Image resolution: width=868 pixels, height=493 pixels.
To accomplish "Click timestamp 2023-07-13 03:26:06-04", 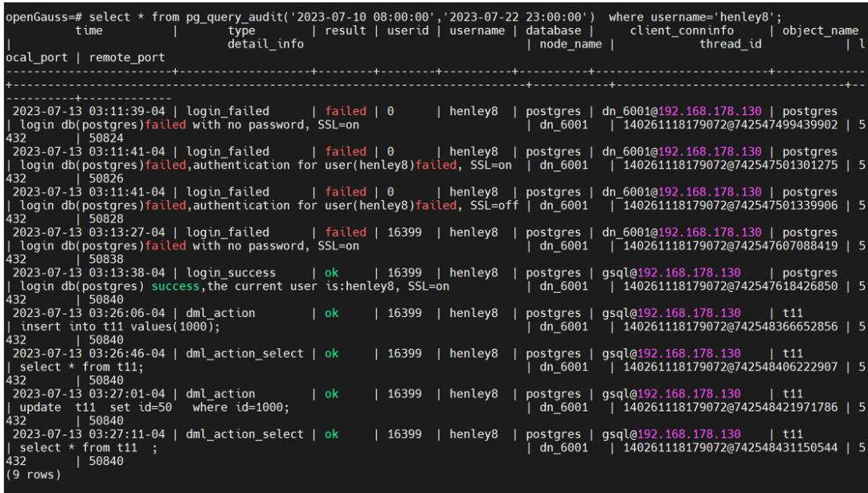I will 89,313.
